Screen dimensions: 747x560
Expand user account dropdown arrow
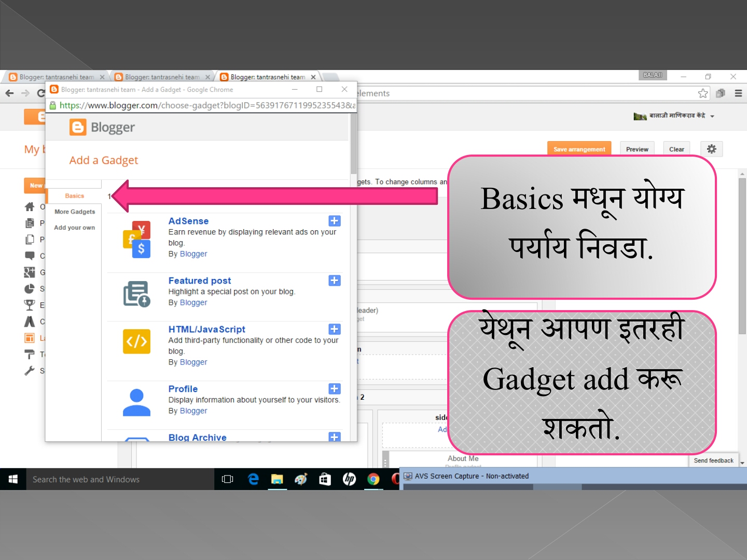712,116
